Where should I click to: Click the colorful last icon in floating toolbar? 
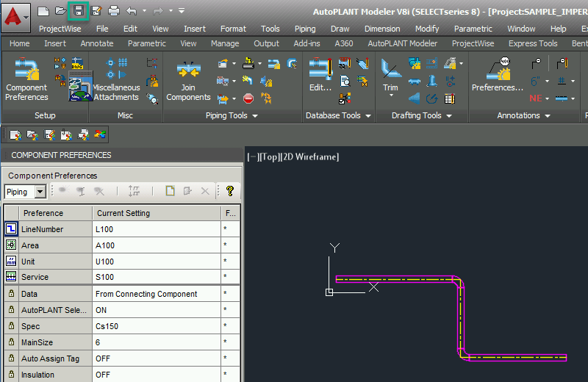pos(100,134)
